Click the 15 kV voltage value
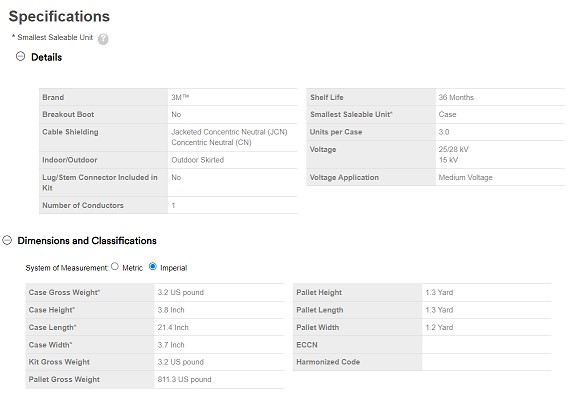582x396 pixels. tap(448, 160)
